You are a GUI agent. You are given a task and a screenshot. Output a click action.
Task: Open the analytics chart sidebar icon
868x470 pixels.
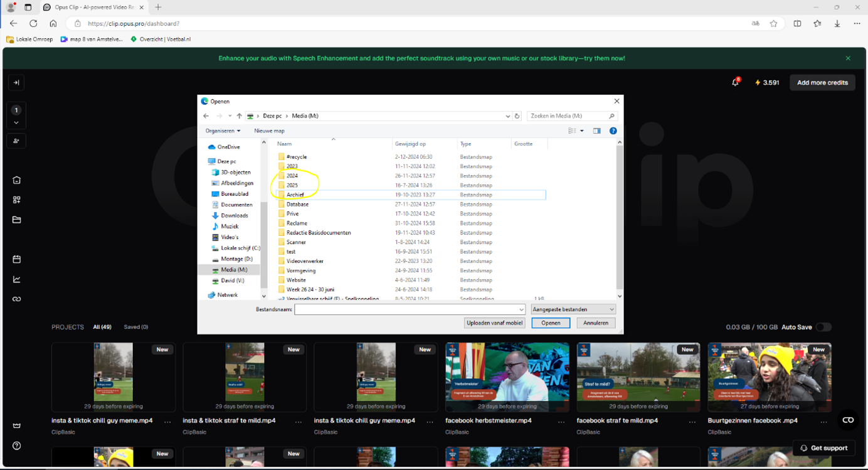coord(16,279)
